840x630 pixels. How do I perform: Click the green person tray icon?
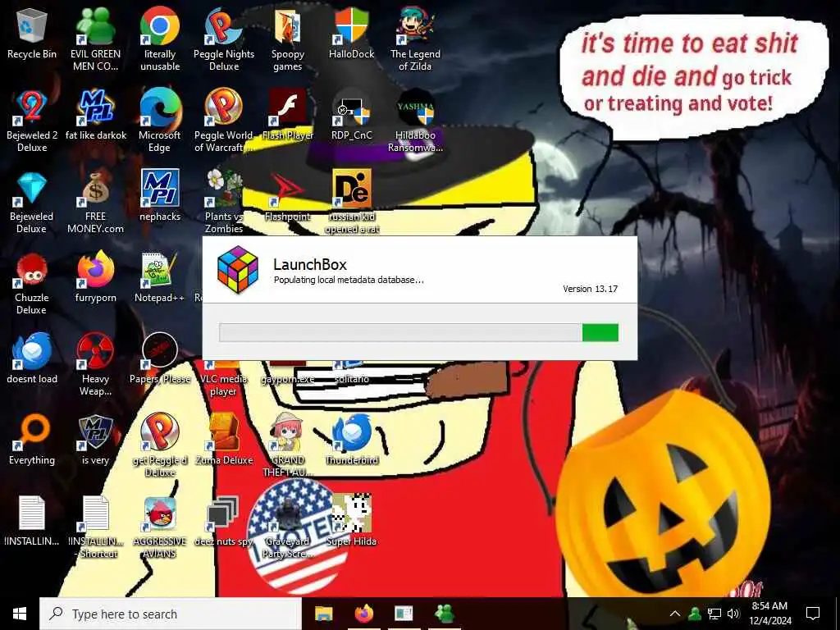[695, 614]
